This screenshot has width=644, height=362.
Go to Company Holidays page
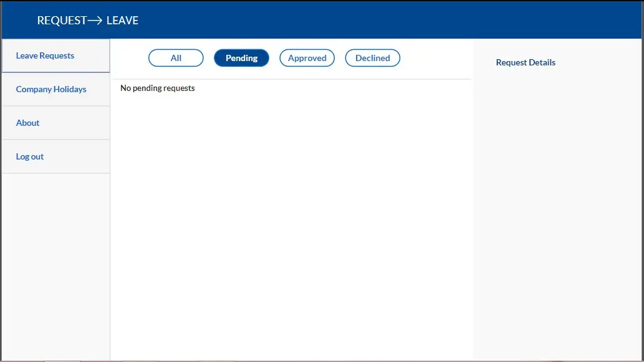(x=56, y=90)
